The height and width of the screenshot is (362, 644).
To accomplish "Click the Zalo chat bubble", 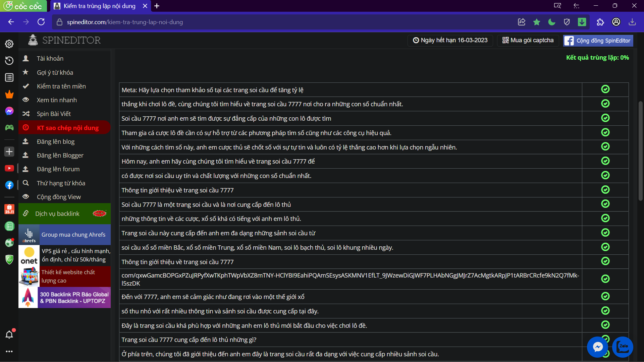I will point(623,347).
